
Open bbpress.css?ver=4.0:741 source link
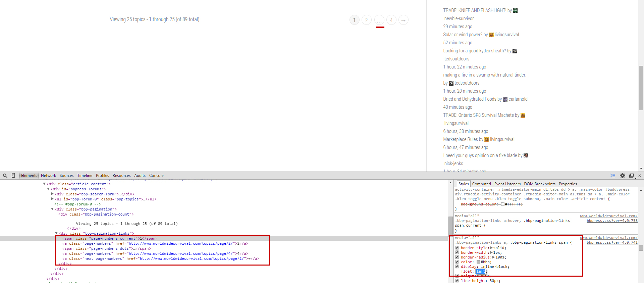(612, 242)
